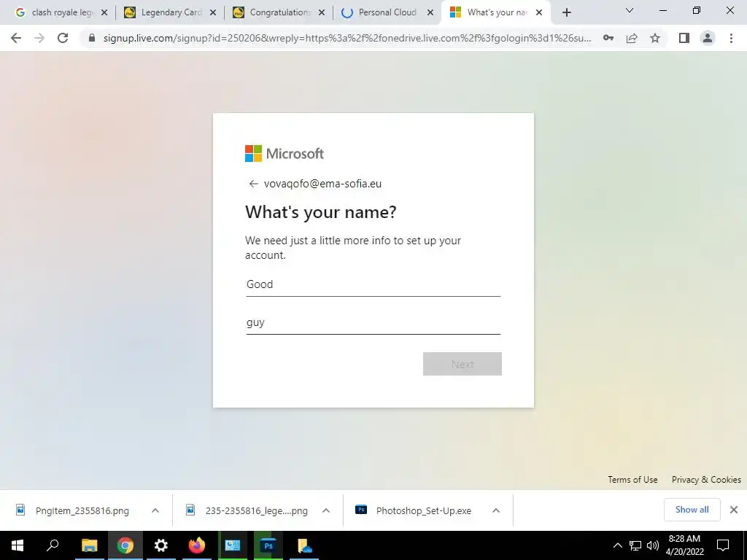The width and height of the screenshot is (747, 560).
Task: Close the Legendary Card tab
Action: [x=213, y=13]
